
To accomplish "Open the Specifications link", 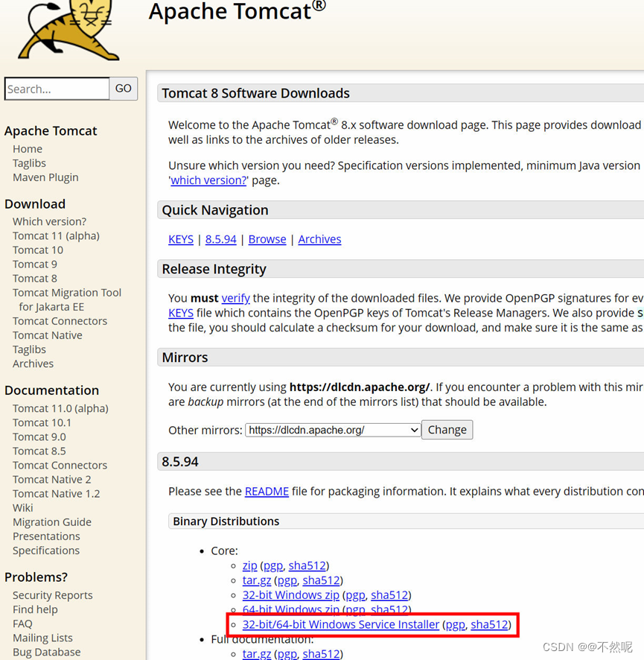I will [x=46, y=551].
